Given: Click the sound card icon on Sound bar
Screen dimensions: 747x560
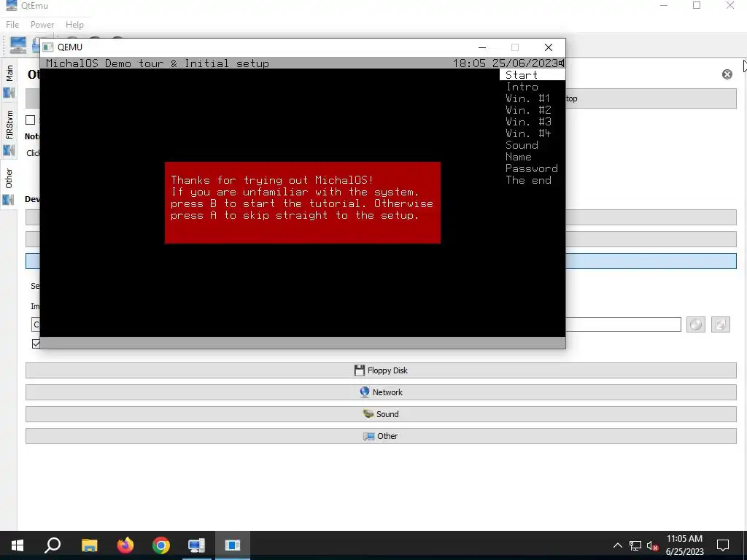Looking at the screenshot, I should click(368, 414).
